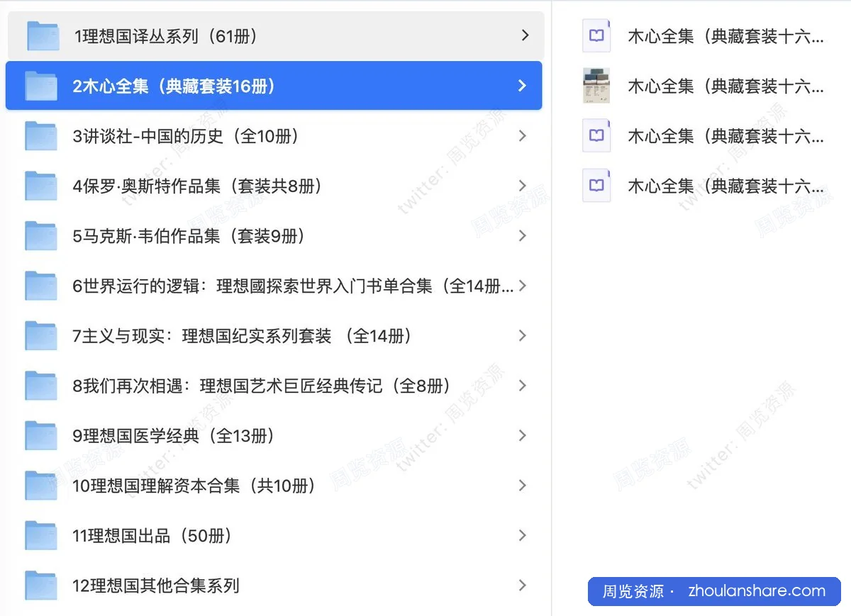Select the name 3讲谈社-中国的历史（全10册）

[x=186, y=136]
